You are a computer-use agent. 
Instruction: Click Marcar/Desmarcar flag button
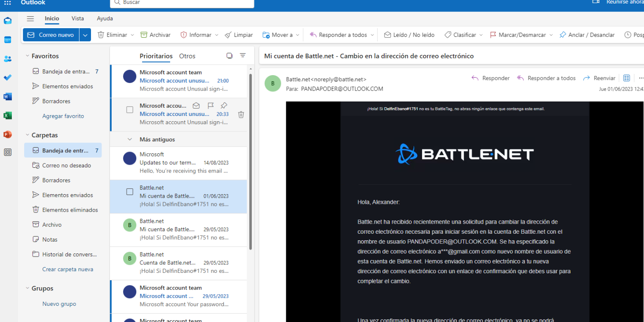click(518, 35)
